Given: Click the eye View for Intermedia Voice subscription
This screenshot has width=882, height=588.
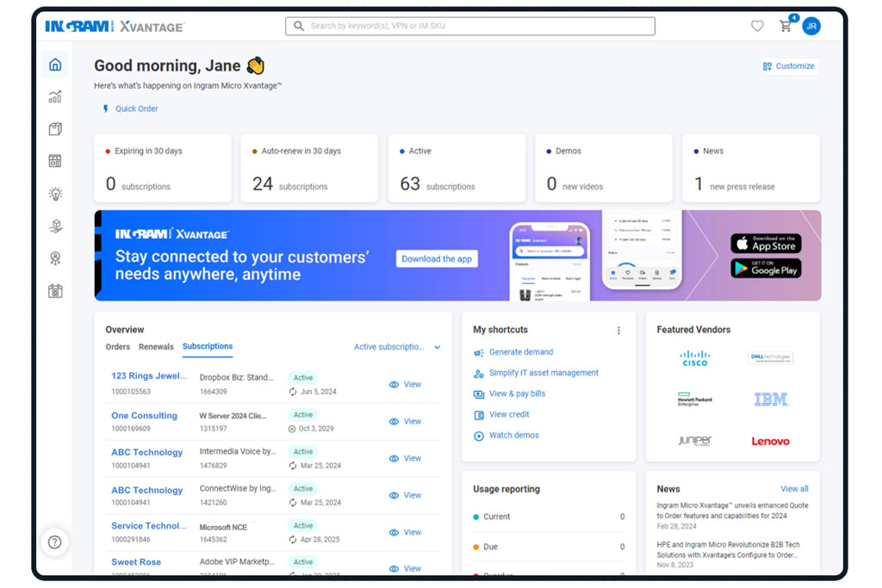Looking at the screenshot, I should coord(405,459).
